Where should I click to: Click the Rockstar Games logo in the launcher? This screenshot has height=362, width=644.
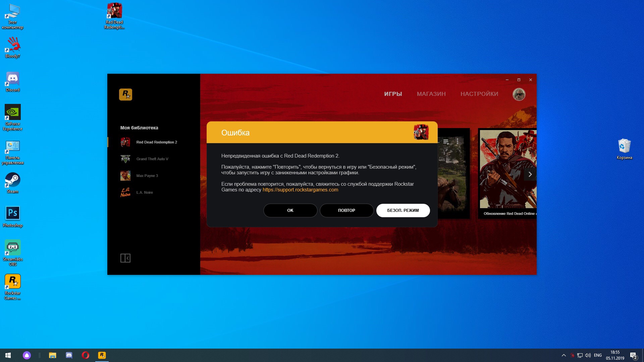point(125,95)
